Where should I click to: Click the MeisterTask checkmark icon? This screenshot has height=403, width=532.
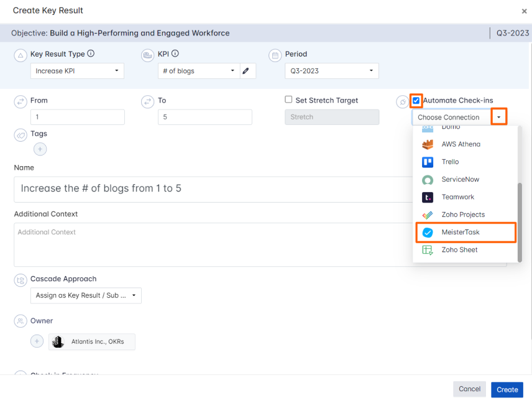[428, 233]
